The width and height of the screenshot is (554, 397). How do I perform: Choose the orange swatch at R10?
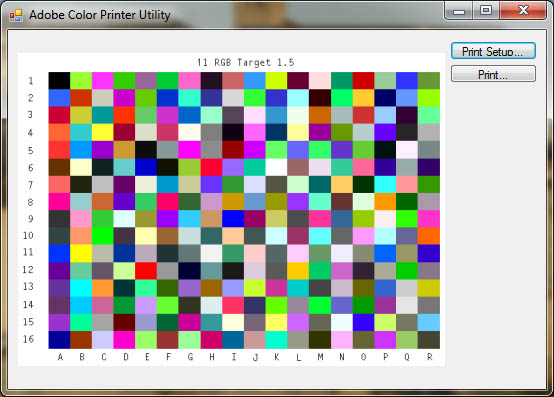[429, 236]
